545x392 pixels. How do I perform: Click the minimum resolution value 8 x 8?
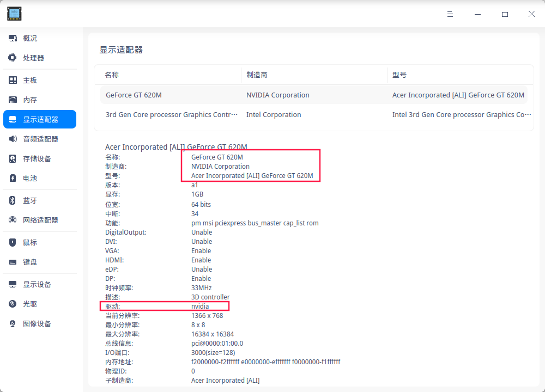(198, 325)
